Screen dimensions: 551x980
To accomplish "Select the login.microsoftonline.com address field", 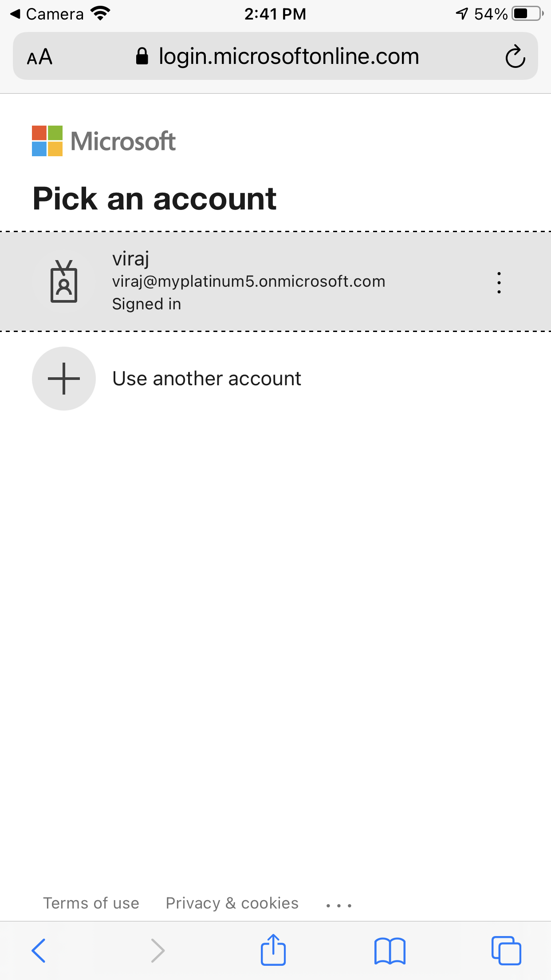I will coord(275,56).
